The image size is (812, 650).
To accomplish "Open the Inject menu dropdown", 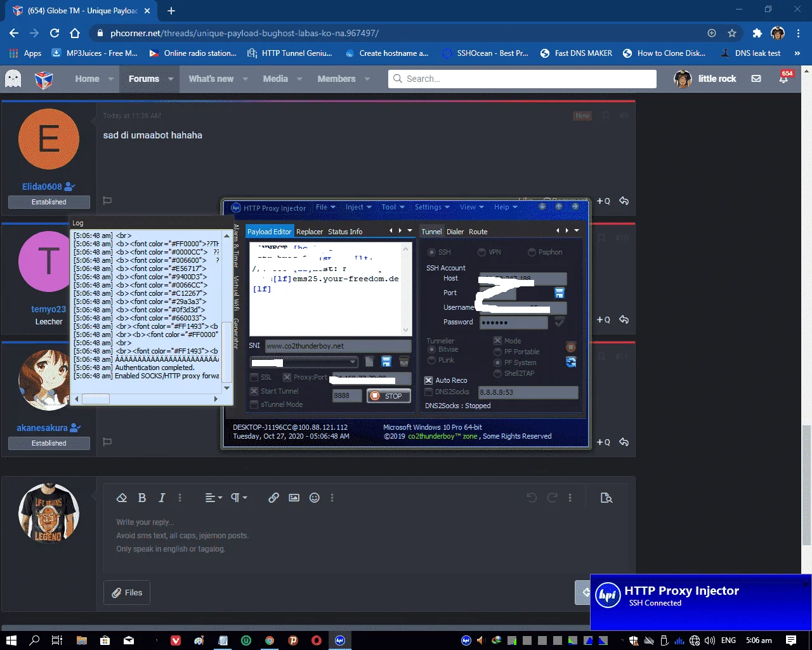I will 358,207.
